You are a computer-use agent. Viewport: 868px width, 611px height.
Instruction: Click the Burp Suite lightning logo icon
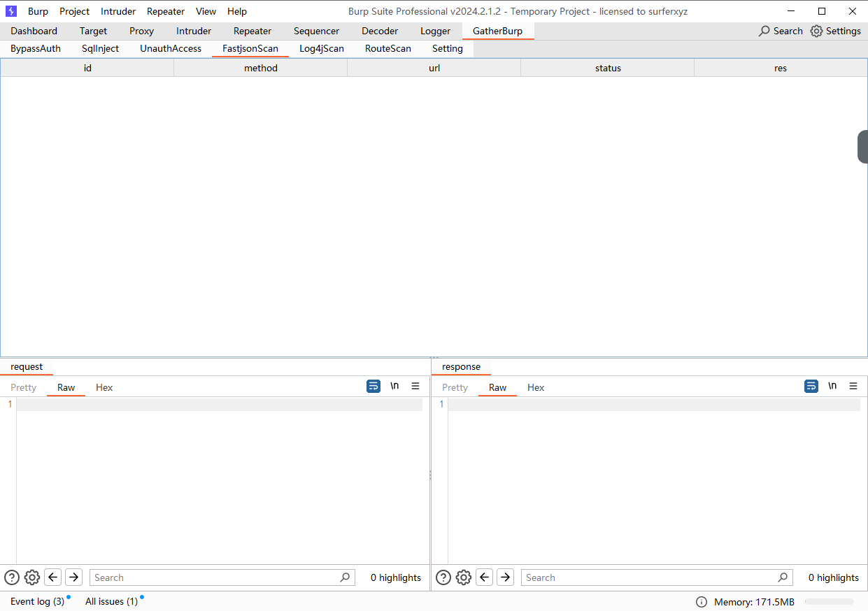11,11
